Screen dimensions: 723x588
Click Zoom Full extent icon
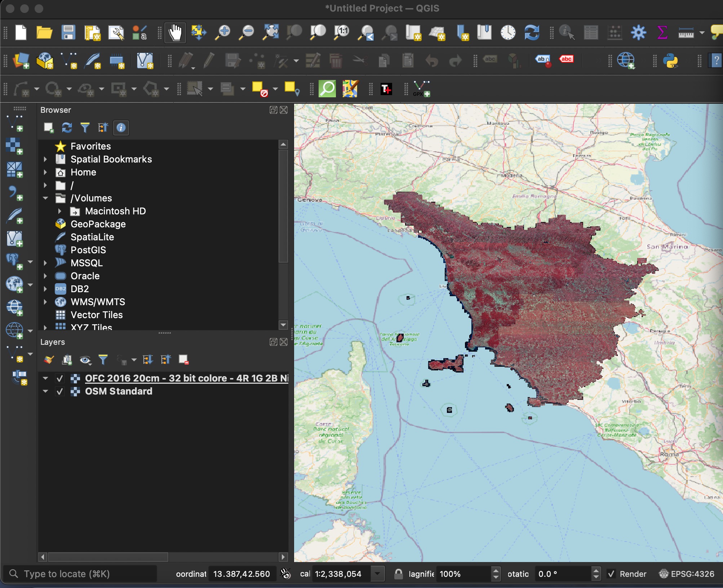[x=271, y=33]
